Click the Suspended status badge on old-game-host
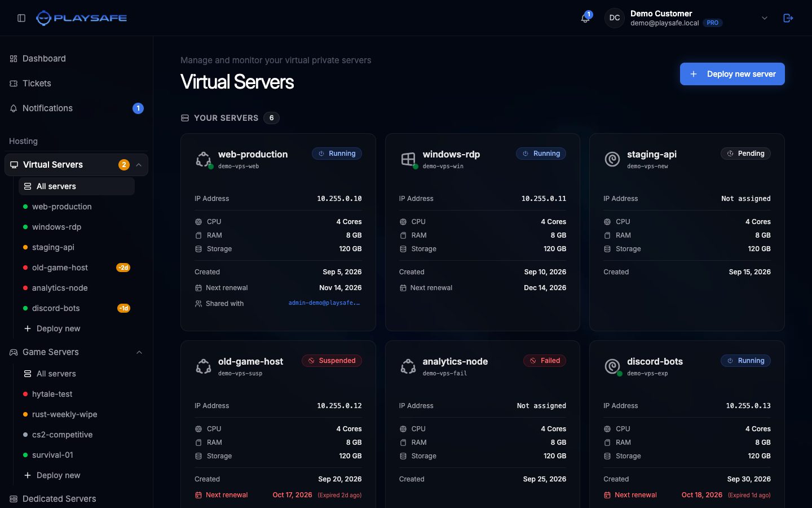 tap(332, 361)
